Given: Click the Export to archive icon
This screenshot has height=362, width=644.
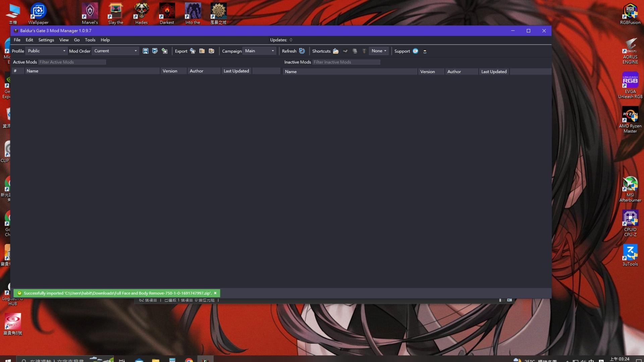Looking at the screenshot, I should point(202,51).
